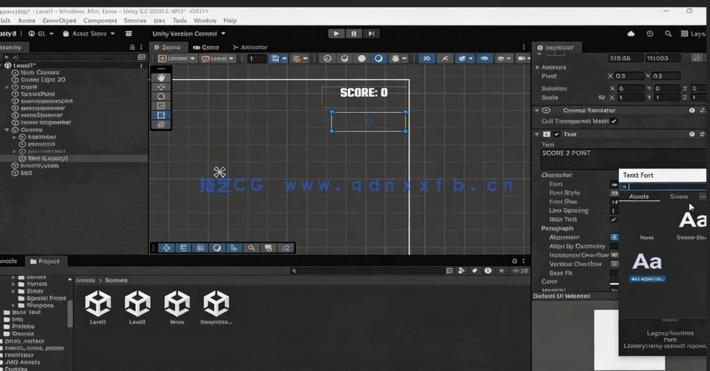710x371 pixels.
Task: Toggle the Rich Text checkbox
Action: (614, 219)
